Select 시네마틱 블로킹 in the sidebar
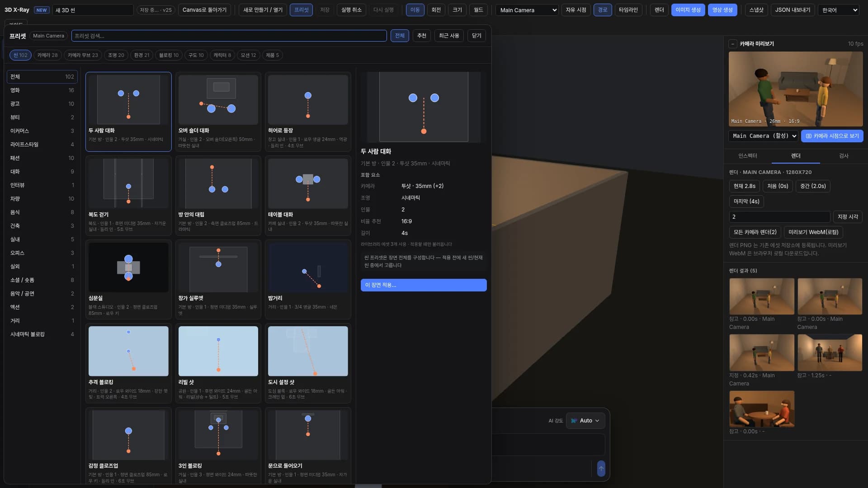This screenshot has width=868, height=488. (42, 334)
